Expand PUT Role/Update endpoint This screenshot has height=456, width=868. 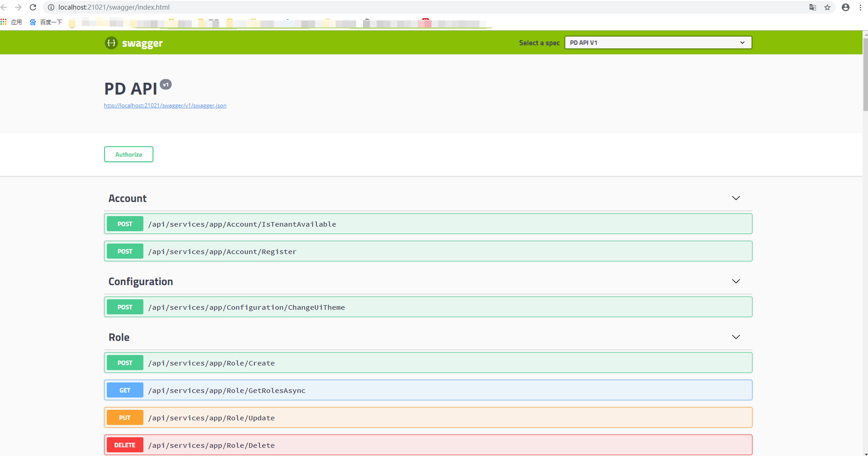tap(428, 418)
